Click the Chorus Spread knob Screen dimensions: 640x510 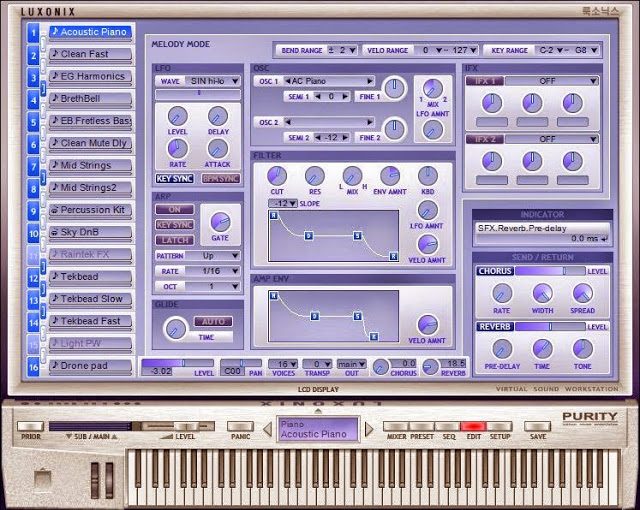click(582, 293)
